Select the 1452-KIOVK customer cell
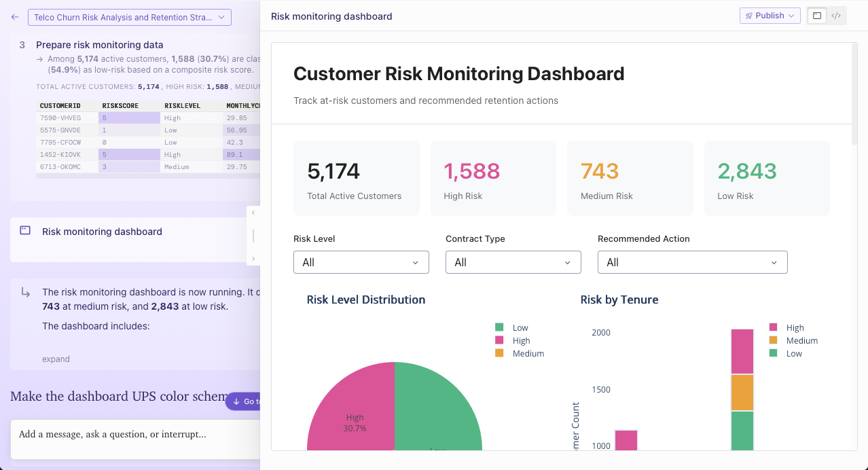868x470 pixels. pos(67,155)
